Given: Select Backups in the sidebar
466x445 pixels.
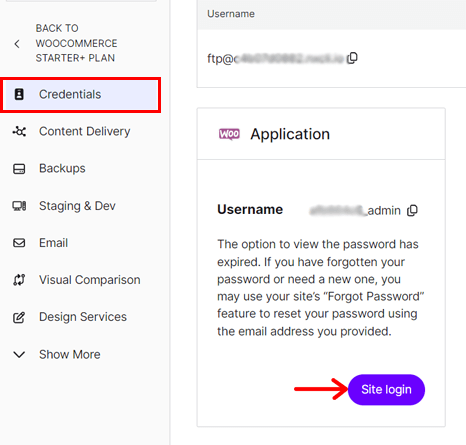Looking at the screenshot, I should click(x=62, y=168).
